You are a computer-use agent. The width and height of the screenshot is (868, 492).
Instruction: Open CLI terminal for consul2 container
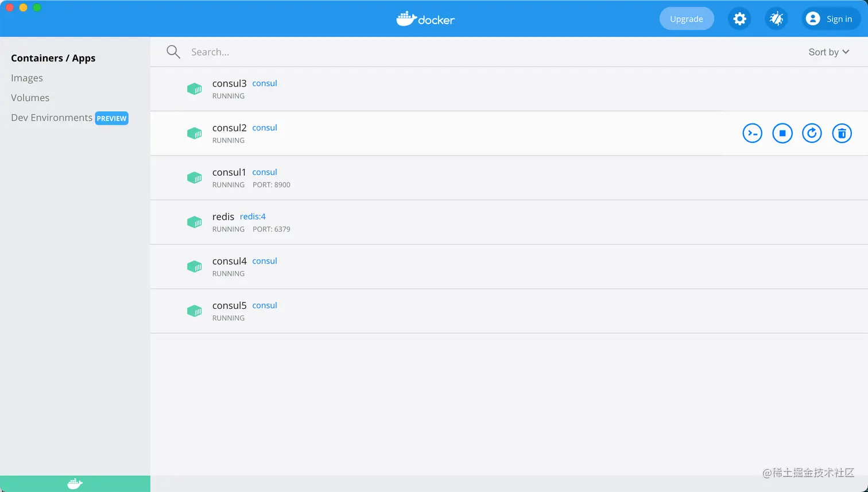752,133
